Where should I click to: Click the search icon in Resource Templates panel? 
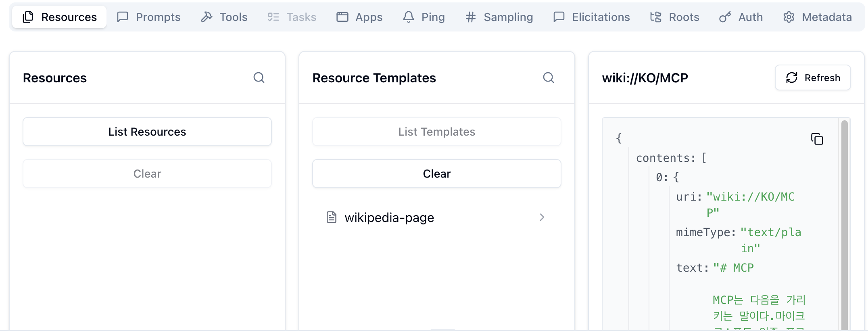[549, 78]
